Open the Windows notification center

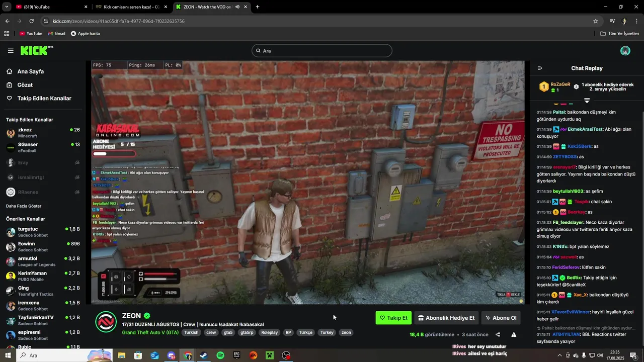pyautogui.click(x=633, y=355)
